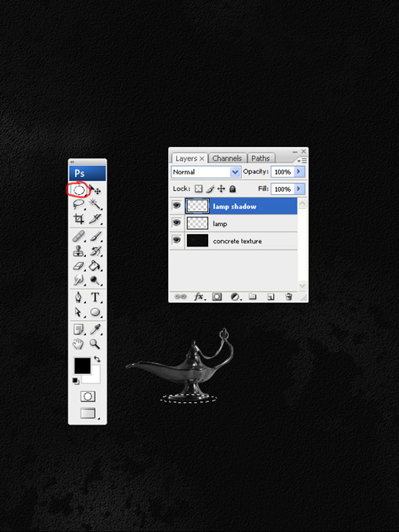Click the Fill value field
Image resolution: width=399 pixels, height=532 pixels.
[x=282, y=189]
